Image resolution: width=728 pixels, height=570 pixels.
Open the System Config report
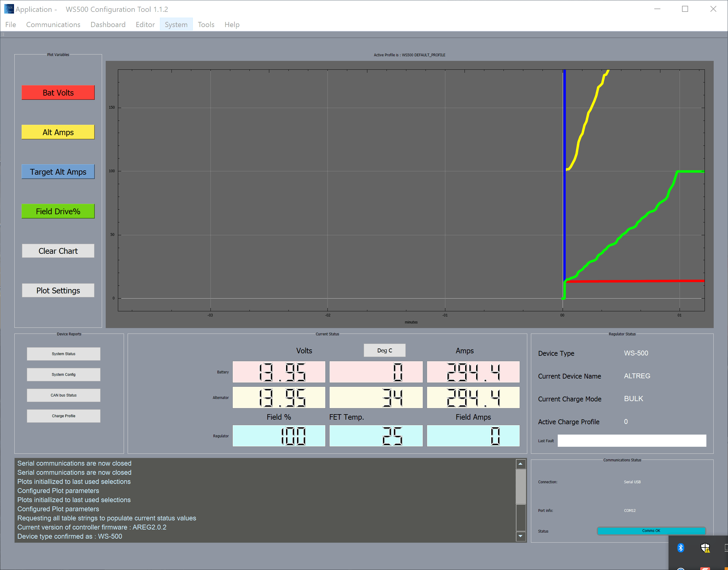(63, 374)
